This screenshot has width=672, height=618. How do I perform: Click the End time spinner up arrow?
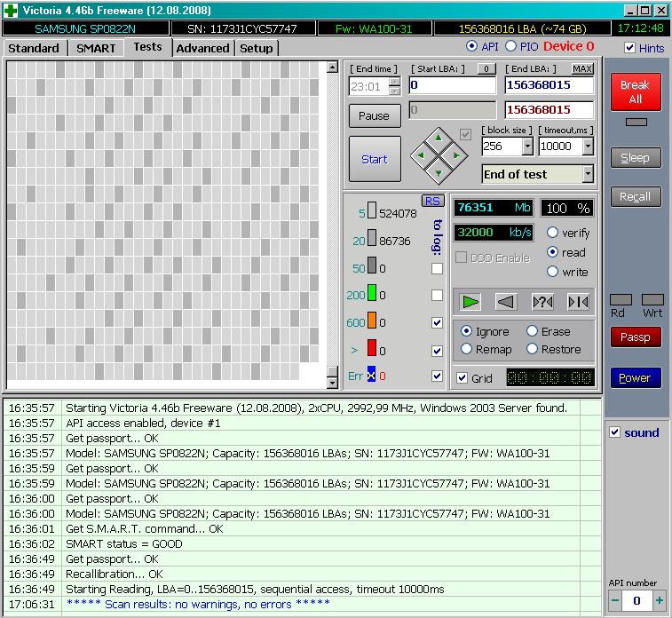point(395,82)
